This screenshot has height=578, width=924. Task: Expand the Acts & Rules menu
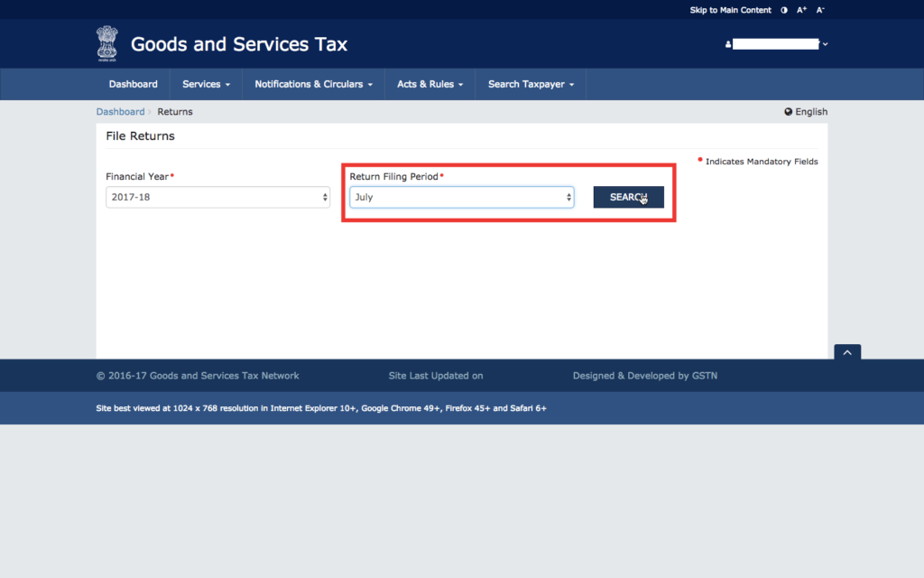coord(430,84)
